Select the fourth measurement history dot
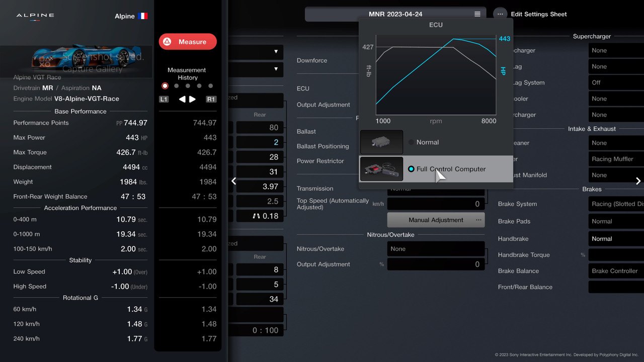Image resolution: width=644 pixels, height=362 pixels. (199, 86)
